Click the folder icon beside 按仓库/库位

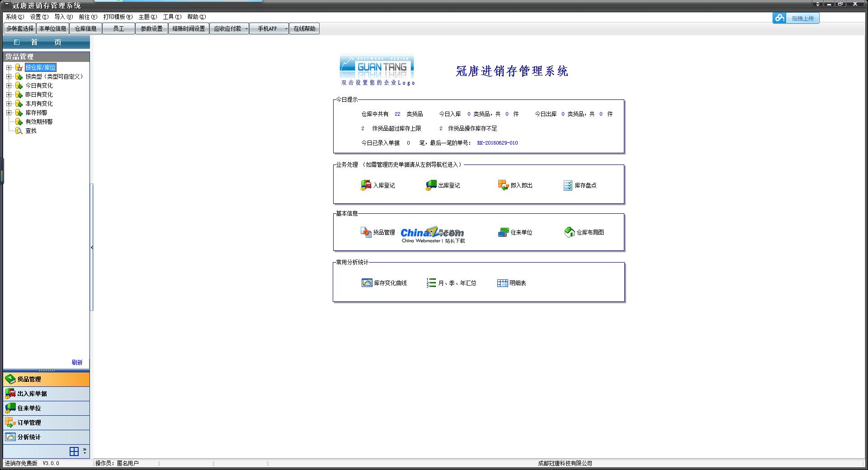point(19,67)
